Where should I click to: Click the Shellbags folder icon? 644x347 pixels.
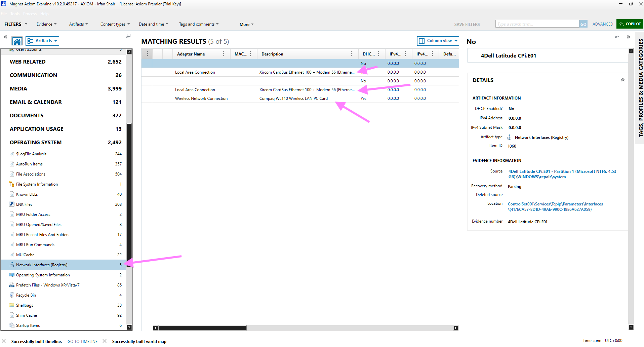pyautogui.click(x=12, y=305)
